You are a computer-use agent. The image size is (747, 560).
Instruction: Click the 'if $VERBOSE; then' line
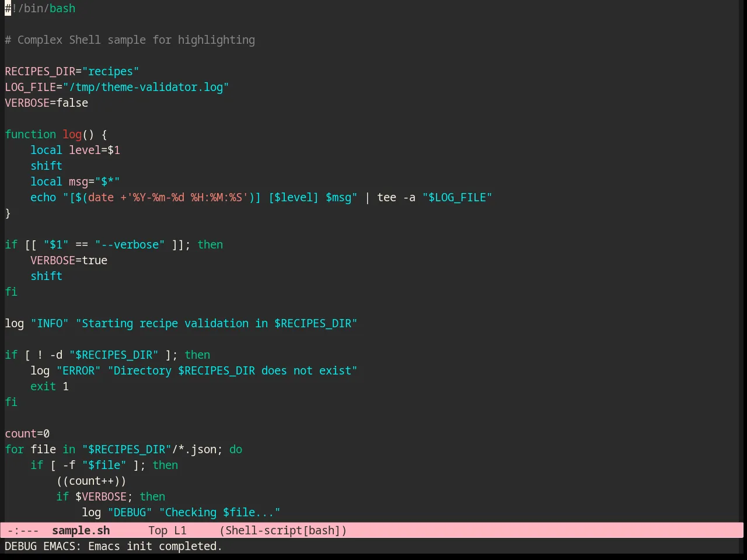111,496
